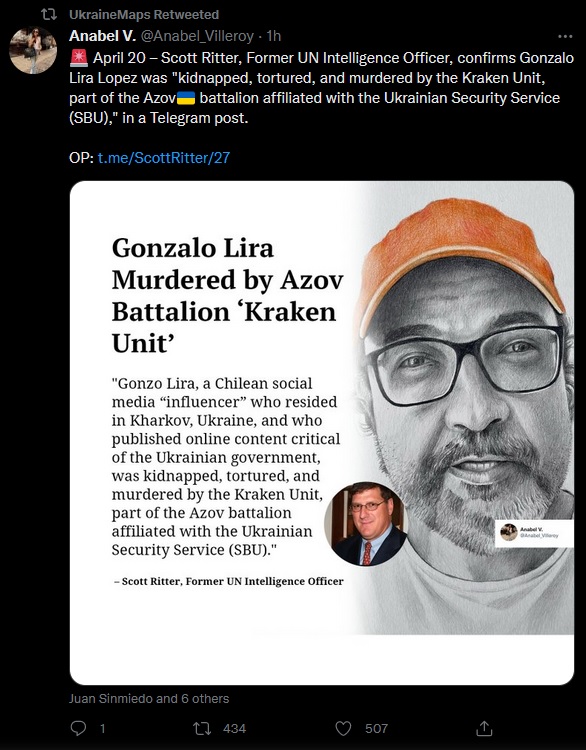
Task: Open the @Anabel_Villeroy handle
Action: click(x=197, y=36)
